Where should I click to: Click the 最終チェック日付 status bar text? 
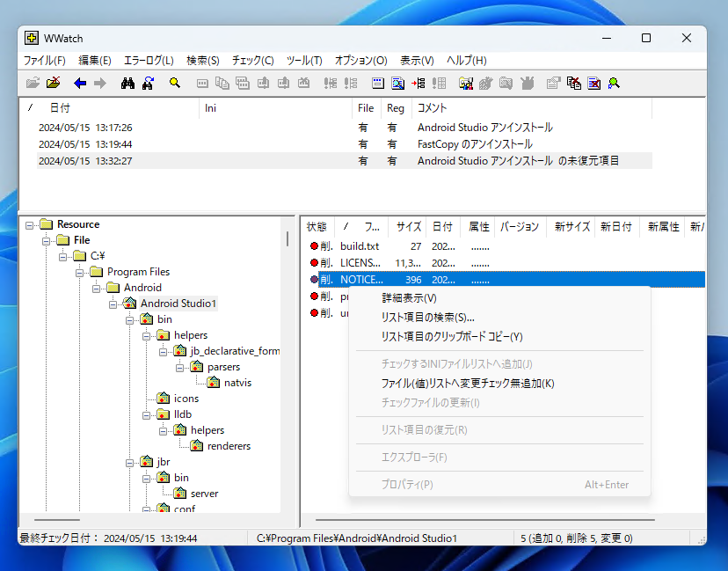(x=108, y=538)
